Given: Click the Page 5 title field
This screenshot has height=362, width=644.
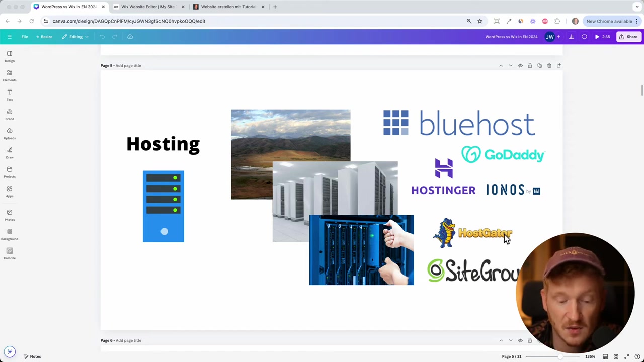Looking at the screenshot, I should point(128,66).
